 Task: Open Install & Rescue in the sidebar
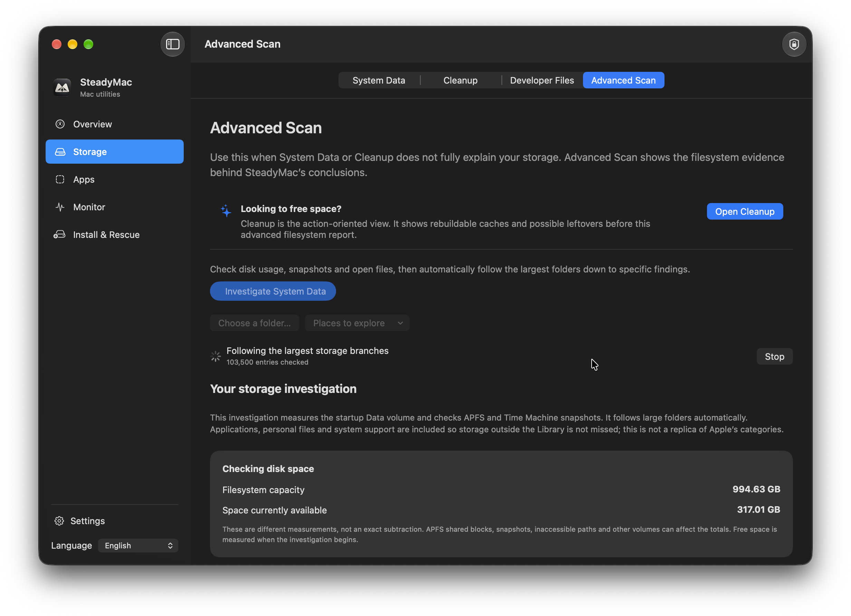[114, 235]
